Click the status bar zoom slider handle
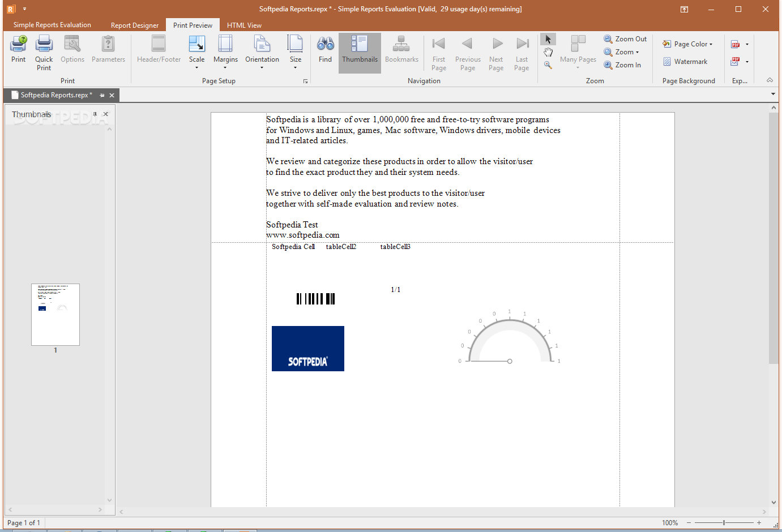 [724, 522]
